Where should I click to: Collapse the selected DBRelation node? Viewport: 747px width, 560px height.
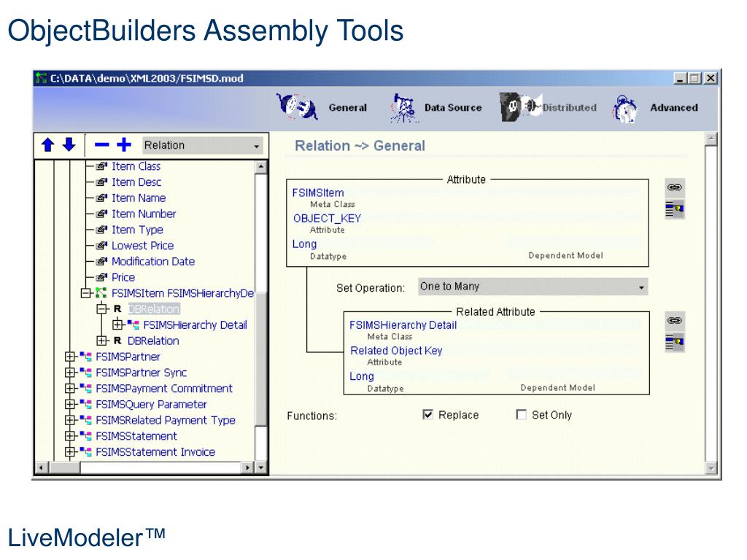tap(101, 309)
